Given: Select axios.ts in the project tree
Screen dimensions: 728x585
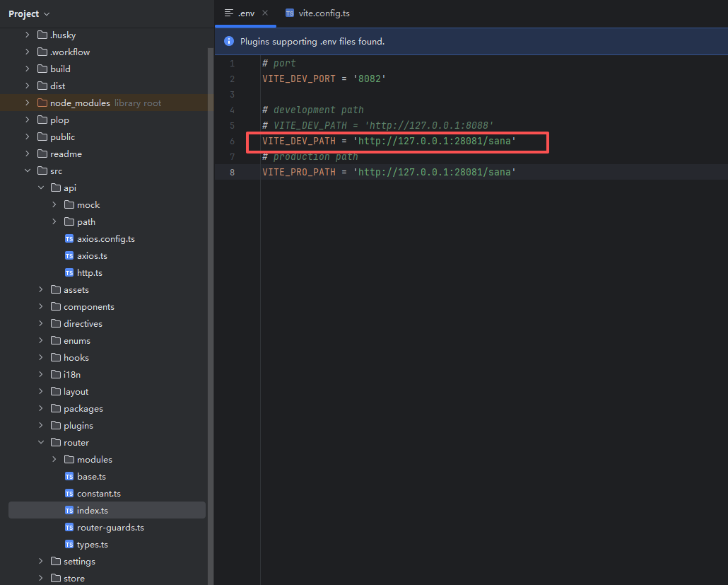Looking at the screenshot, I should tap(92, 256).
